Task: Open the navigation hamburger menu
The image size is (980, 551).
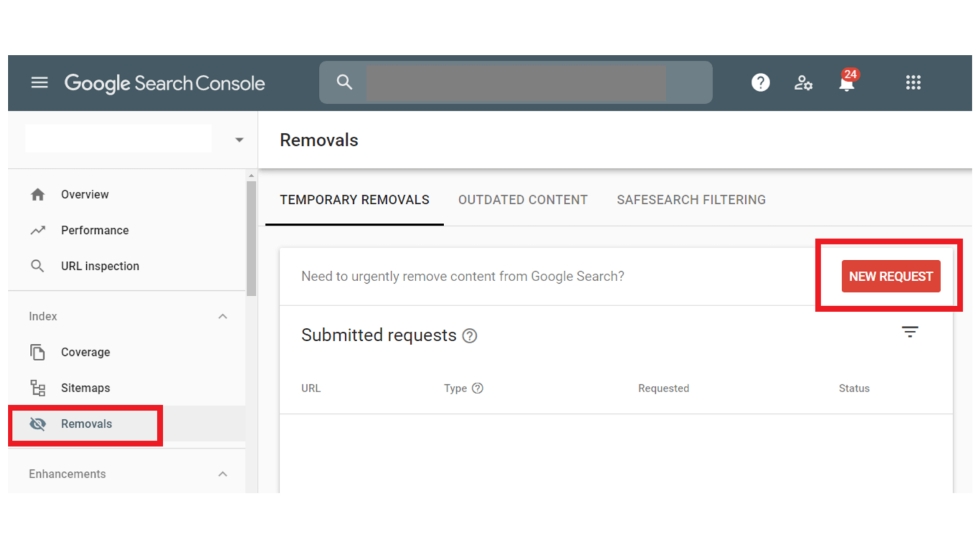Action: (39, 82)
